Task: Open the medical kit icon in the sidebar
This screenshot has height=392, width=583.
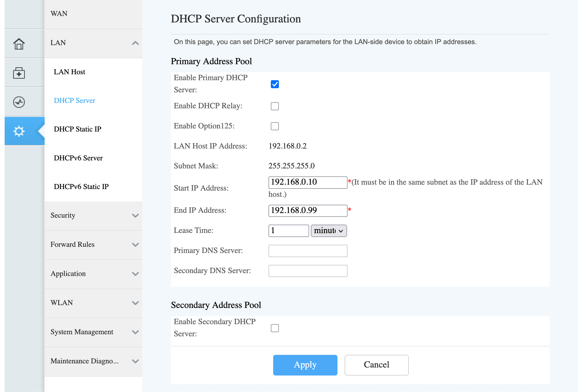Action: [x=19, y=73]
